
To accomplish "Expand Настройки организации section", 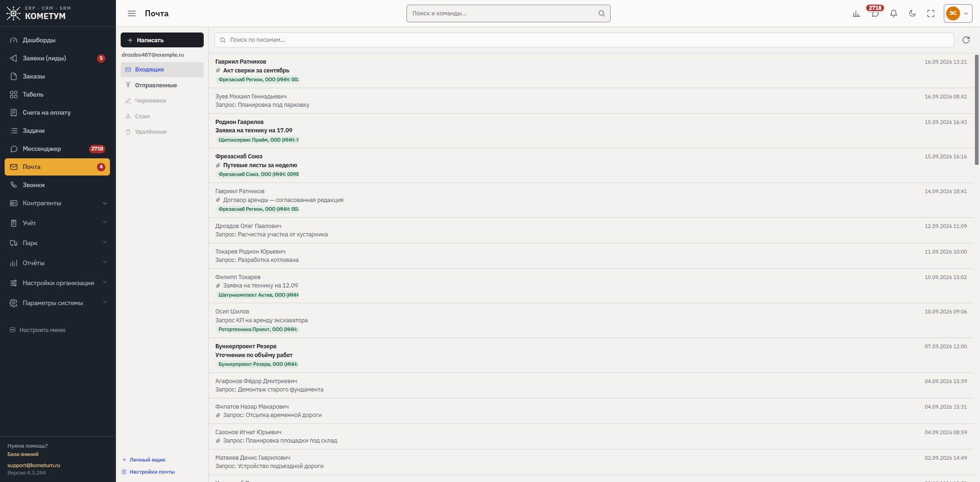I will click(x=58, y=283).
